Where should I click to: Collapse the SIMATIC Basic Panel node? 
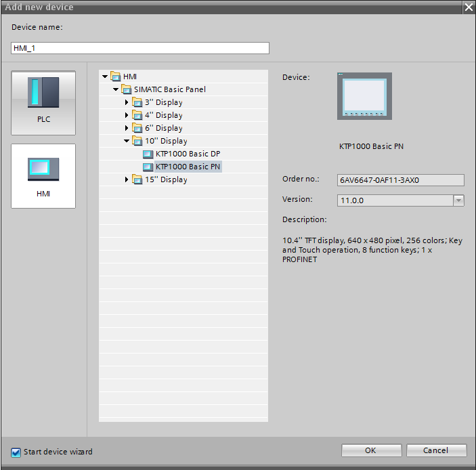pyautogui.click(x=116, y=89)
